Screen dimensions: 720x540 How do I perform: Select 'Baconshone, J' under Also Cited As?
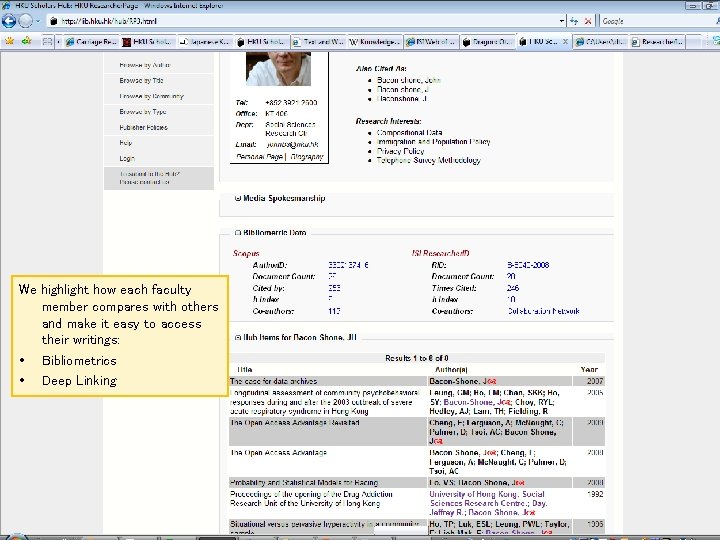tap(402, 99)
